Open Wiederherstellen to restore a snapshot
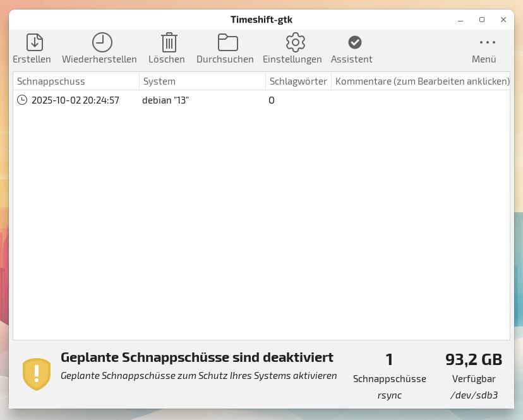Viewport: 523px width, 420px height. pos(102,42)
